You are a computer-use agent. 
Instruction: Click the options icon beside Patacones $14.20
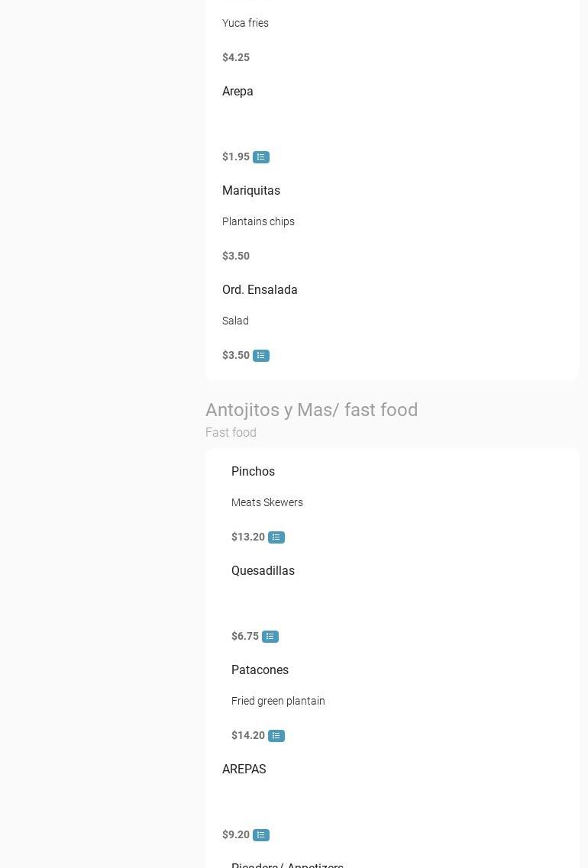(276, 736)
